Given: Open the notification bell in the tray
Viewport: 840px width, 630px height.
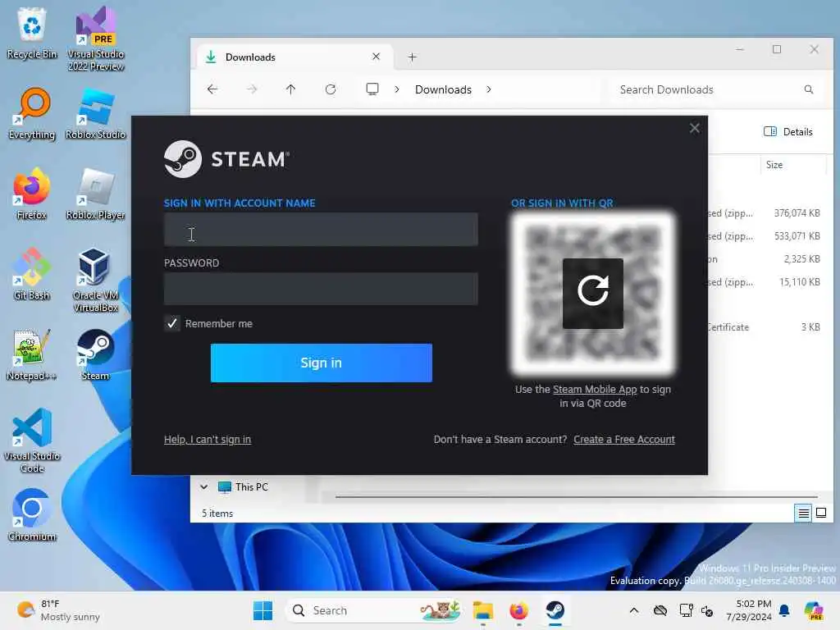Looking at the screenshot, I should click(784, 610).
